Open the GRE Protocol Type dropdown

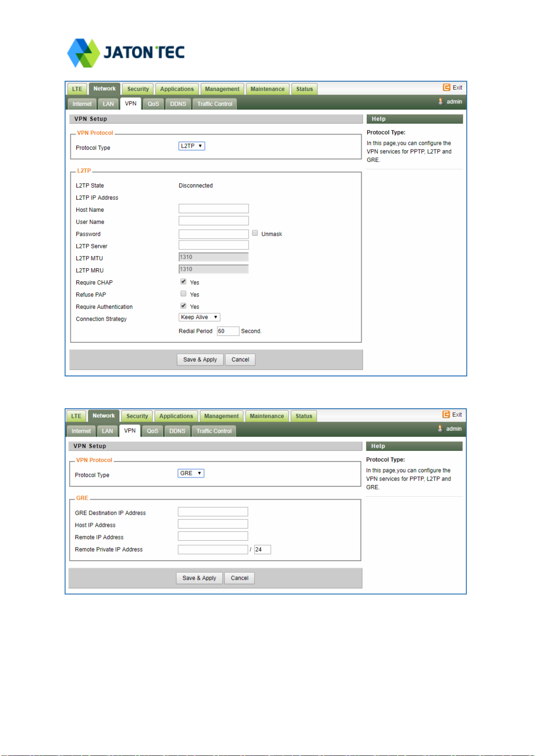tap(191, 473)
